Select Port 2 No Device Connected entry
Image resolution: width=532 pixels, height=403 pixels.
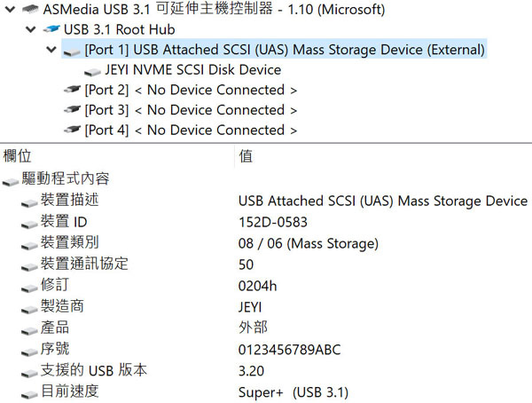(x=191, y=90)
